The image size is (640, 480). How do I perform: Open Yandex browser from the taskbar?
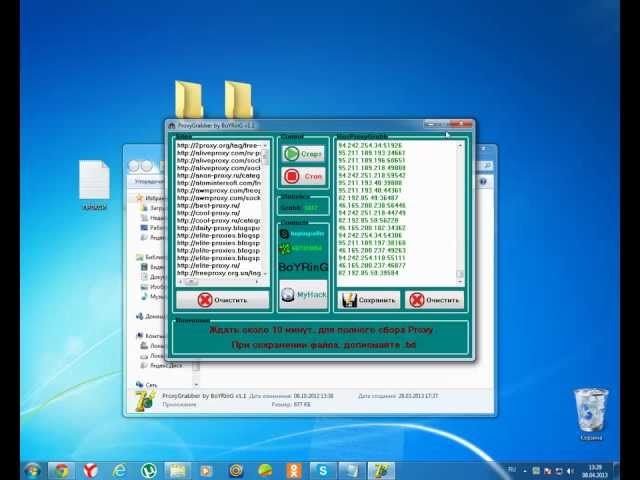(x=90, y=471)
